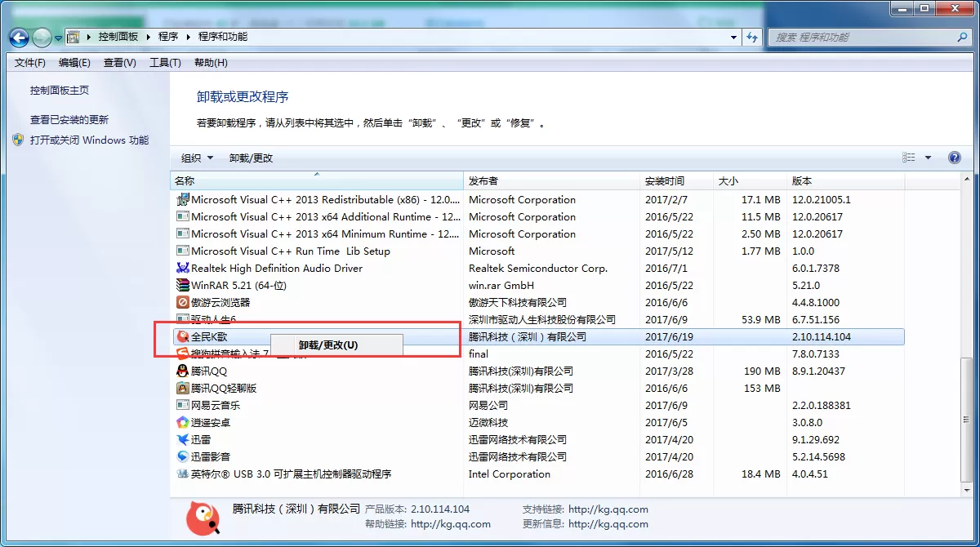Image resolution: width=980 pixels, height=547 pixels.
Task: Click Realtek Semiconductor Corp. publisher cell
Action: click(538, 268)
